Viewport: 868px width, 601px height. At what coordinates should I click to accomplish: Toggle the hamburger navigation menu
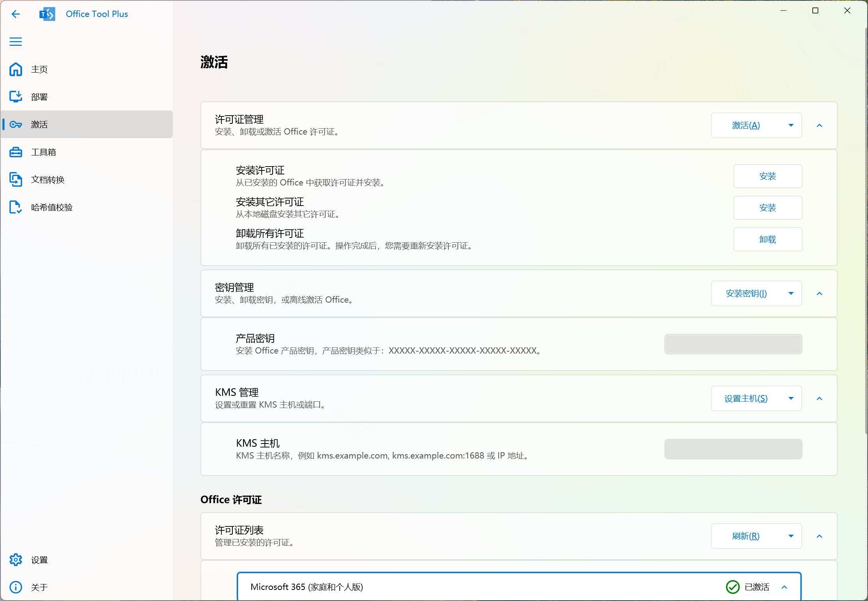coord(15,41)
